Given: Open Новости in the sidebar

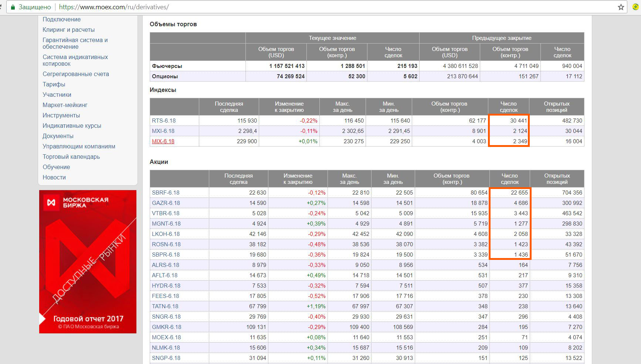Looking at the screenshot, I should (x=54, y=177).
